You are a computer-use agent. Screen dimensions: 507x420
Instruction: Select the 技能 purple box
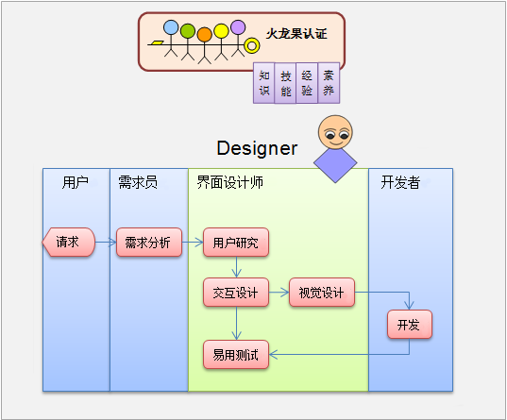(285, 83)
